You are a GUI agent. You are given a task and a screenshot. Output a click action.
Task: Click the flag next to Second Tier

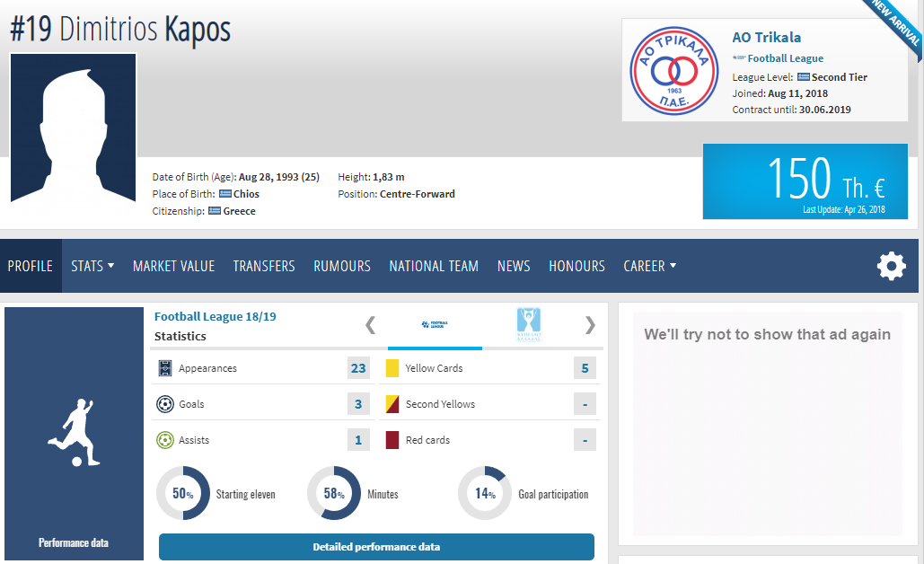(x=803, y=77)
